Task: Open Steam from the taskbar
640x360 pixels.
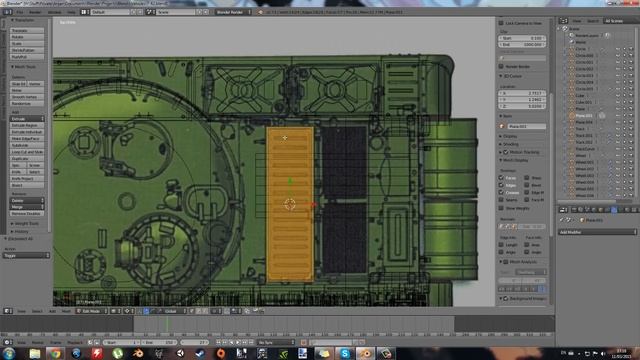Action: [200, 353]
